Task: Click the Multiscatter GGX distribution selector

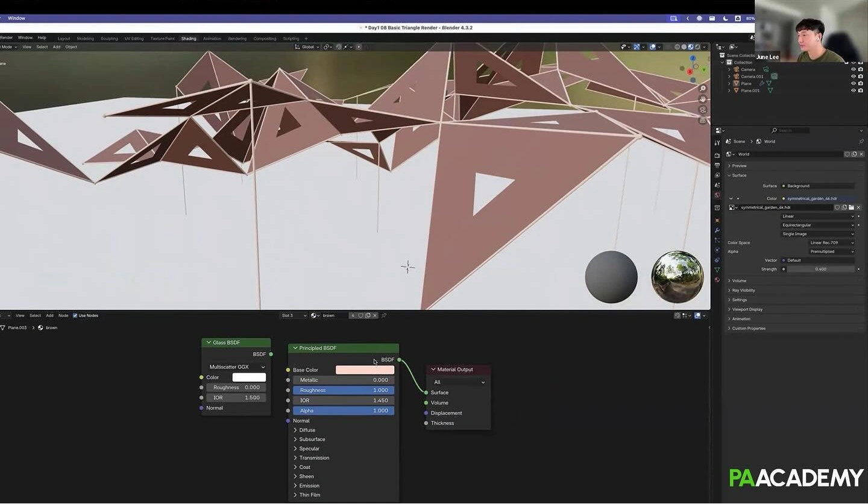Action: [236, 367]
